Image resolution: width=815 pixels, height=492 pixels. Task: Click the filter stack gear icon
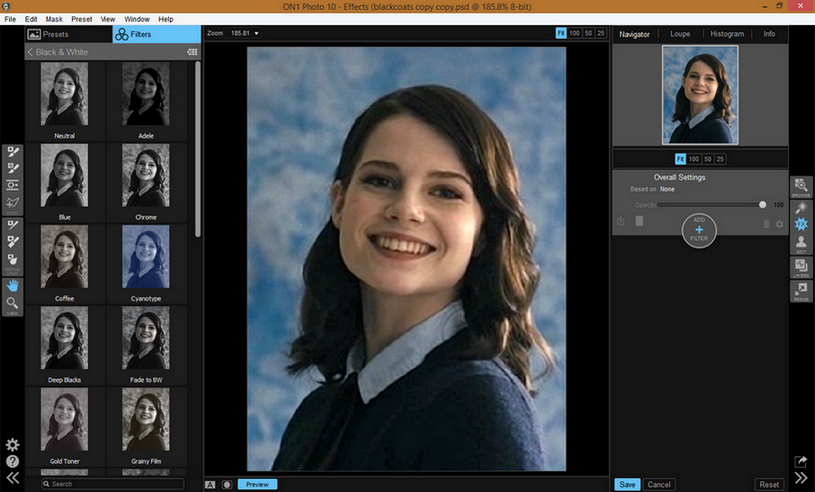779,224
